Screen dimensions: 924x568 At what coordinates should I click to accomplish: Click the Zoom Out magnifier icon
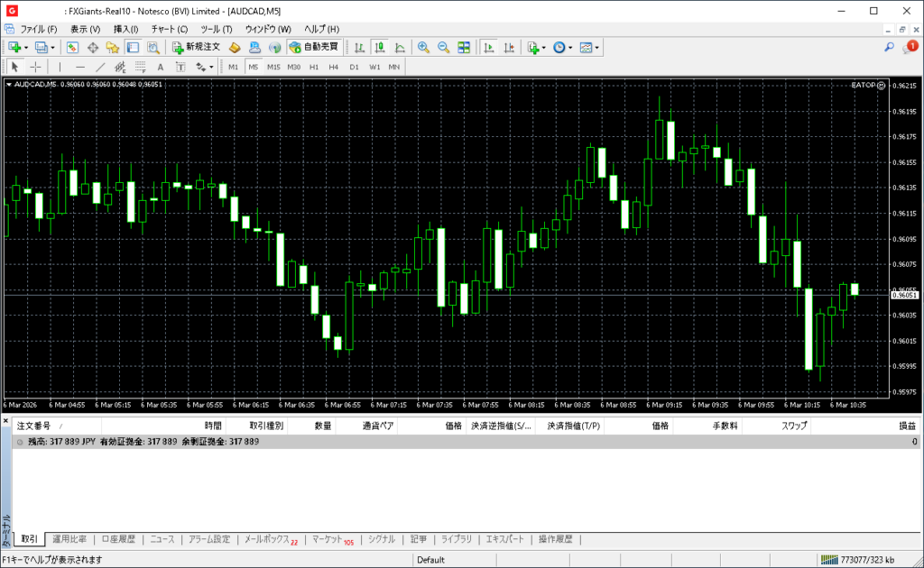click(x=443, y=47)
